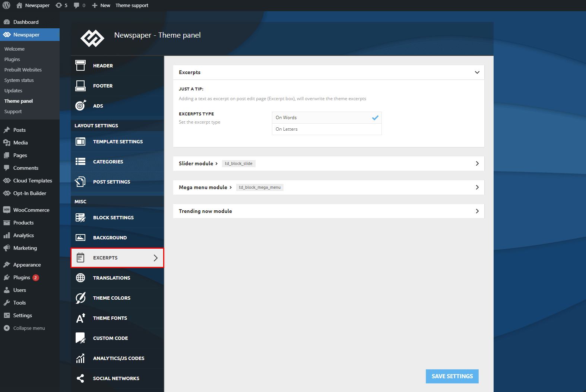
Task: Click the Custom Code icon
Action: [80, 338]
